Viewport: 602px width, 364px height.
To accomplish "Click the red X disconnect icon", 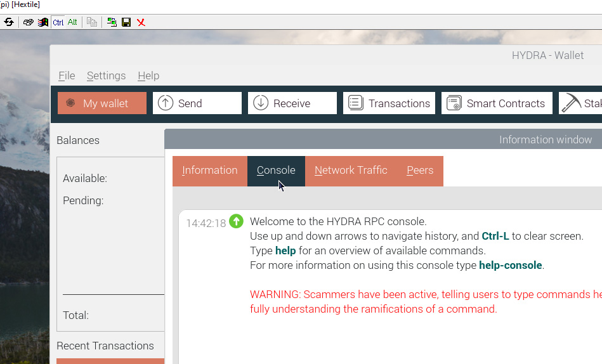I will point(141,22).
